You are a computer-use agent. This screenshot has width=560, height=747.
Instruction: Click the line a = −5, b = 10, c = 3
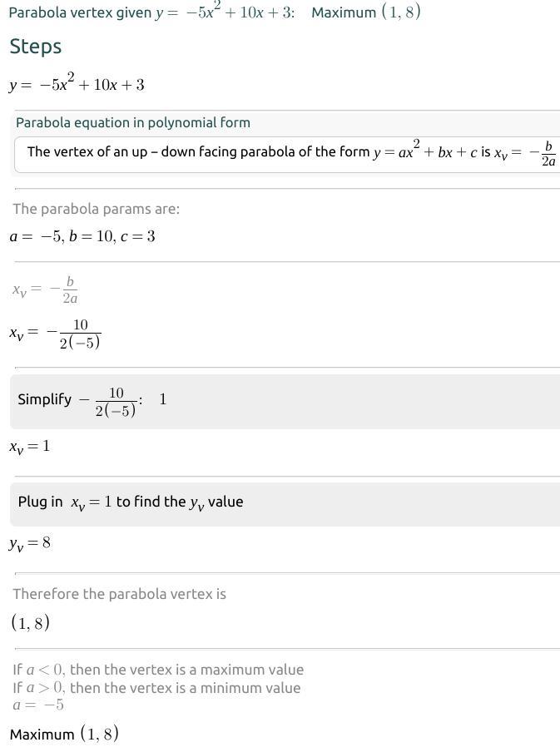pyautogui.click(x=82, y=236)
